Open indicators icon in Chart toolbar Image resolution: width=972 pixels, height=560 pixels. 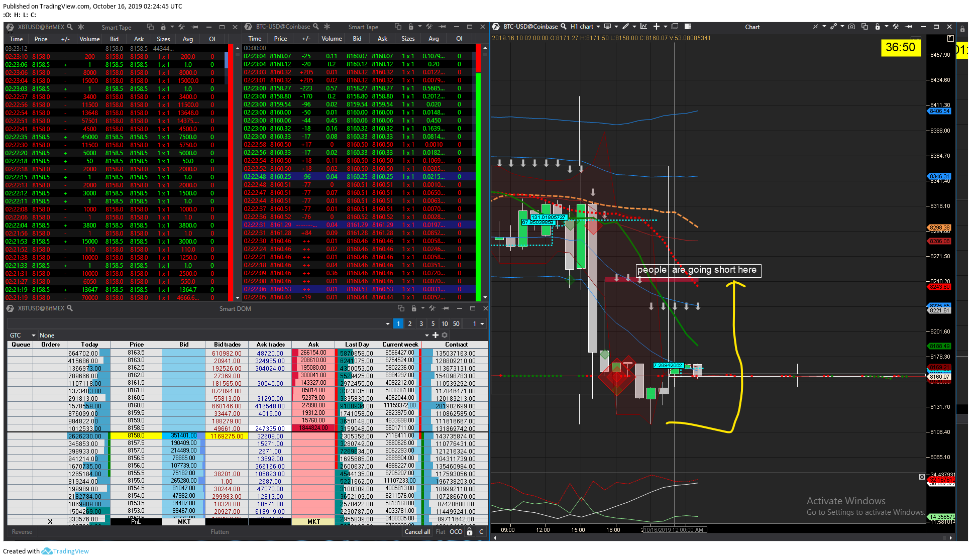[643, 27]
